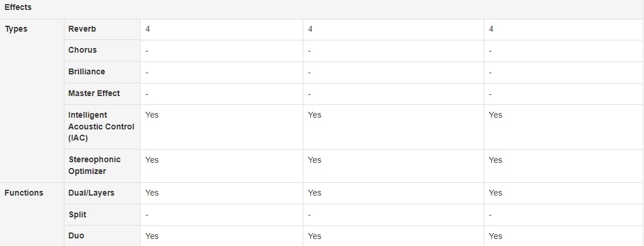Select the Functions category cell
This screenshot has width=644, height=246.
(x=24, y=193)
